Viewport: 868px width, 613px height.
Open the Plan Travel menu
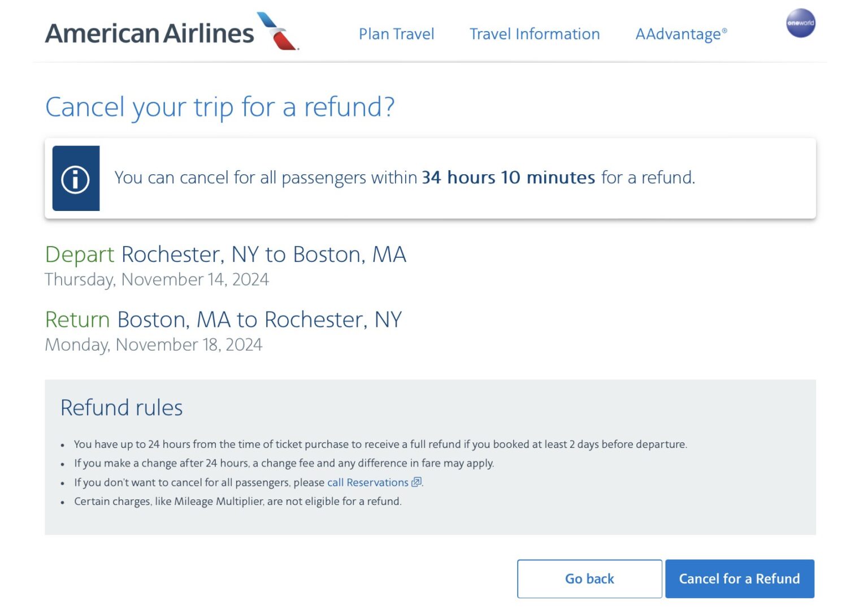[396, 34]
